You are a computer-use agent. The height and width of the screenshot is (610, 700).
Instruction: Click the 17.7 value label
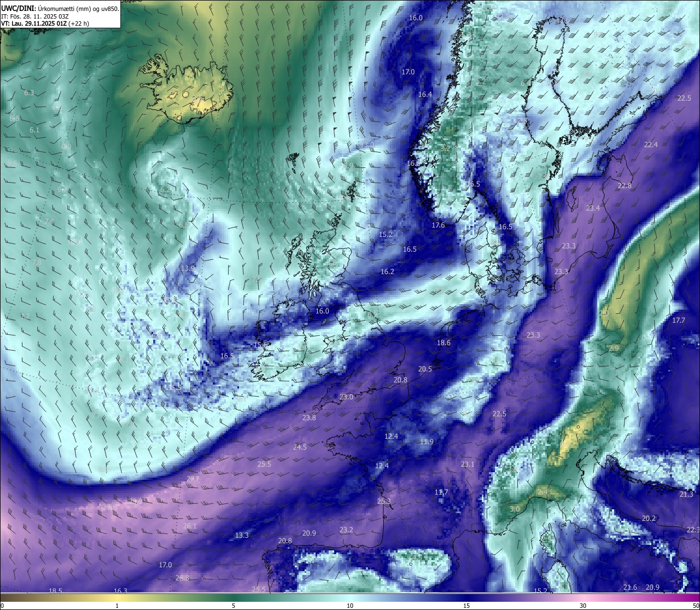pyautogui.click(x=679, y=321)
